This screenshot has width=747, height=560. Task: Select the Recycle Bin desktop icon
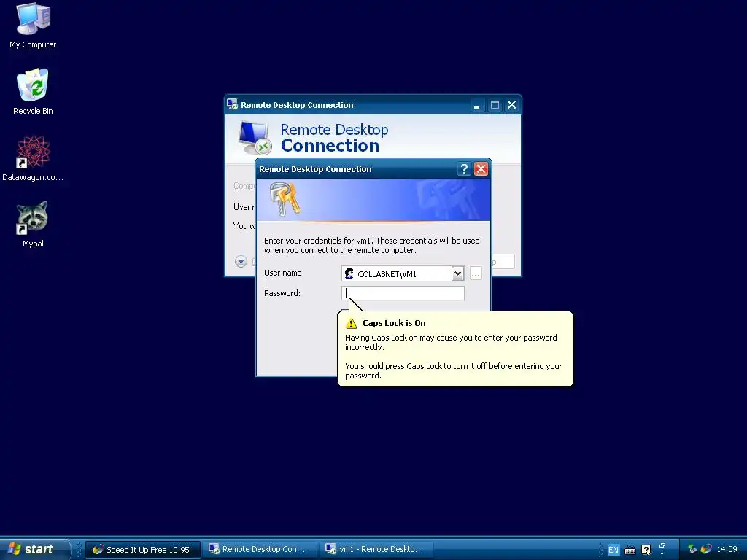tap(33, 91)
